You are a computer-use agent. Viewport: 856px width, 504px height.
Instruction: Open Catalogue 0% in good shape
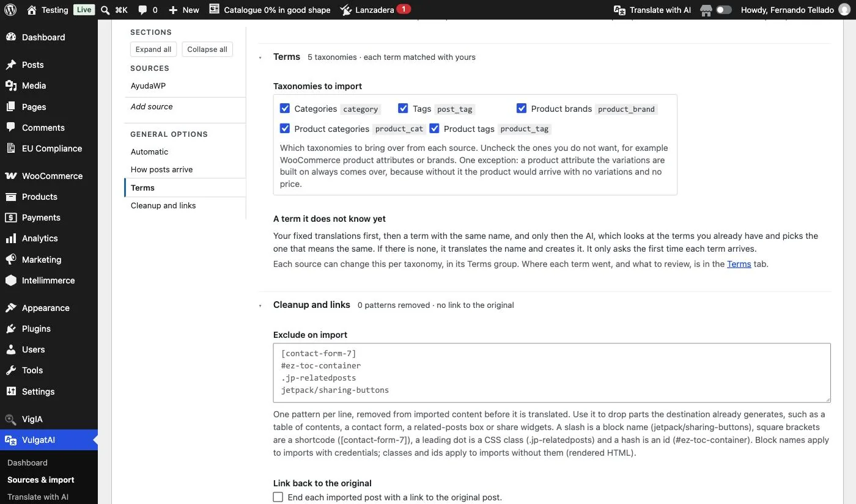pos(270,10)
